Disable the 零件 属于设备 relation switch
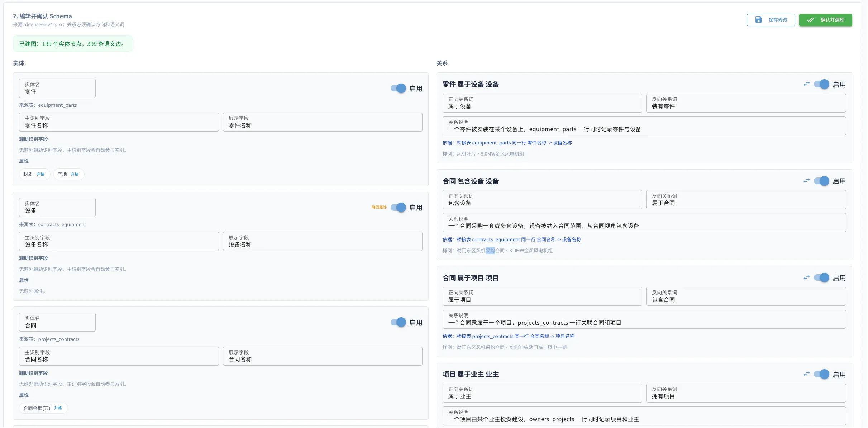 pos(821,85)
